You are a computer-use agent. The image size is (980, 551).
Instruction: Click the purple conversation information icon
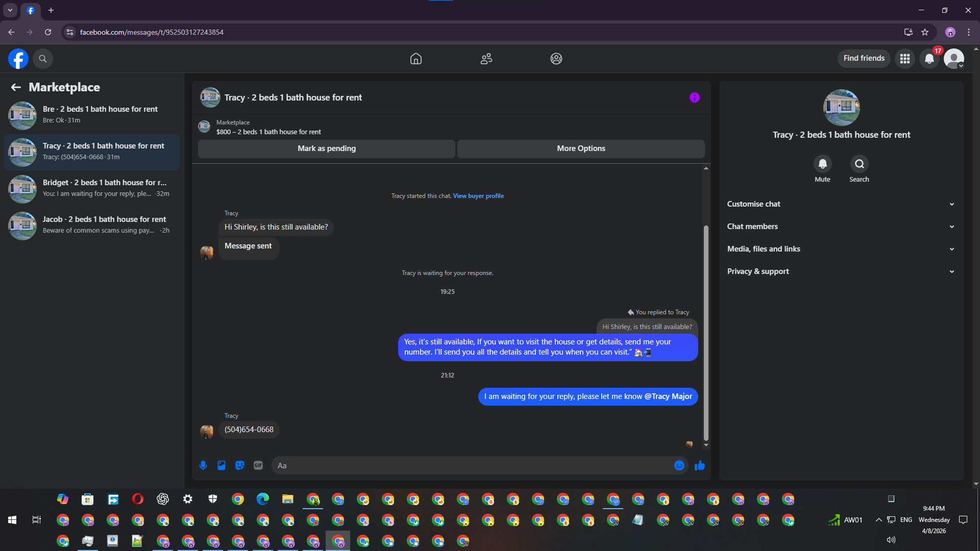[x=694, y=97]
